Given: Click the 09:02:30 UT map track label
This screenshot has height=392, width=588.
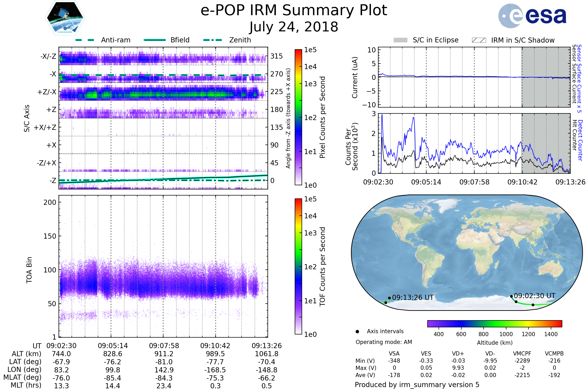Looking at the screenshot, I should (535, 296).
